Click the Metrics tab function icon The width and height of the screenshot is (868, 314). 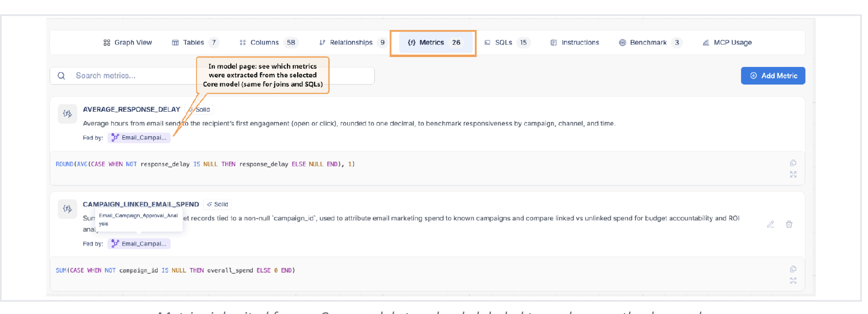[x=412, y=43]
